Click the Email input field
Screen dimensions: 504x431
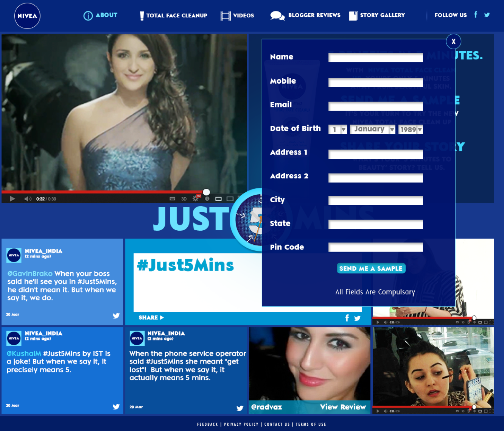(376, 106)
